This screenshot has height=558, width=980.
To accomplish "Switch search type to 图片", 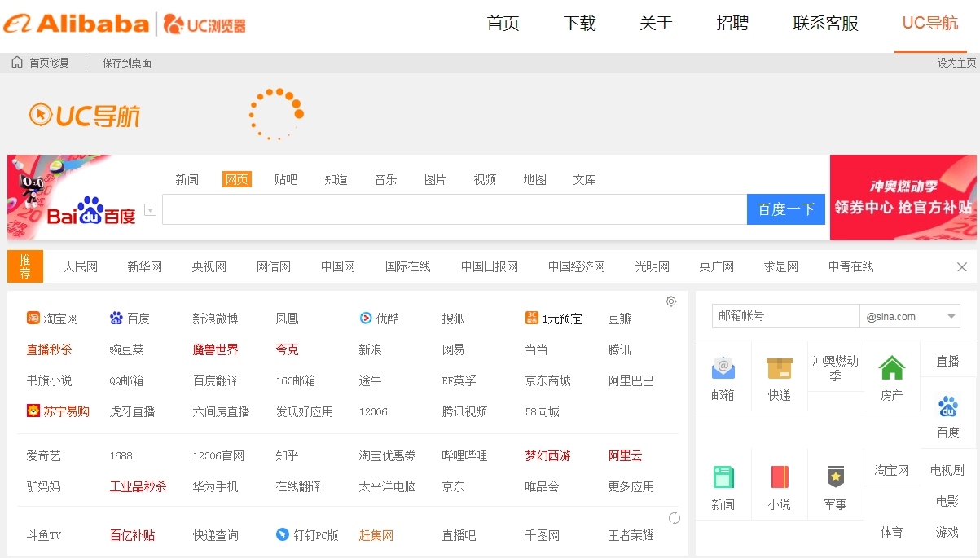I will pos(435,179).
